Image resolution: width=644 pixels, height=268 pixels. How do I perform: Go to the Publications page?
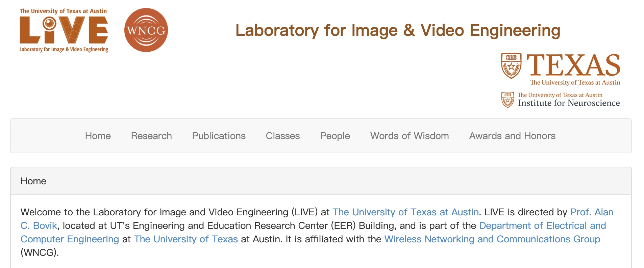pyautogui.click(x=219, y=136)
